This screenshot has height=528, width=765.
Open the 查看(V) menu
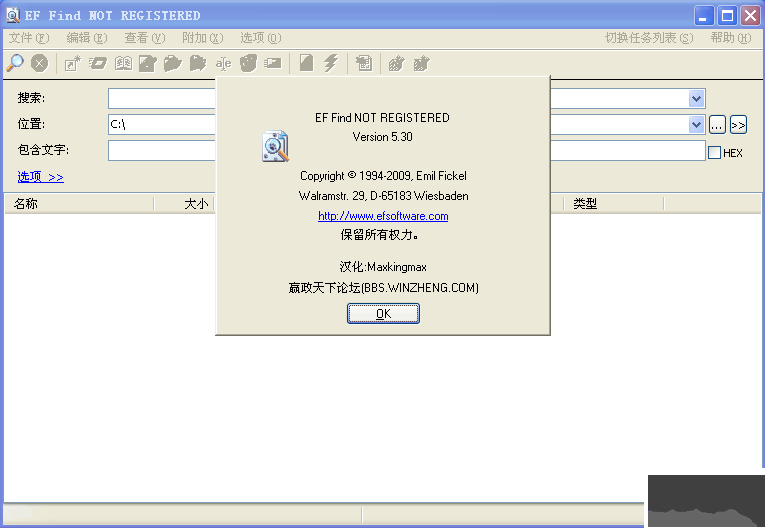click(145, 38)
